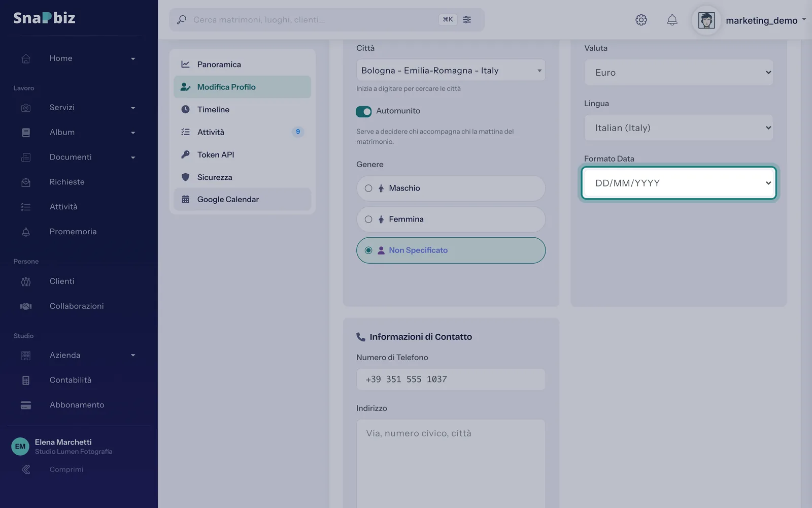The image size is (812, 508).
Task: Click the Collaborazioni handshake icon
Action: (x=26, y=306)
